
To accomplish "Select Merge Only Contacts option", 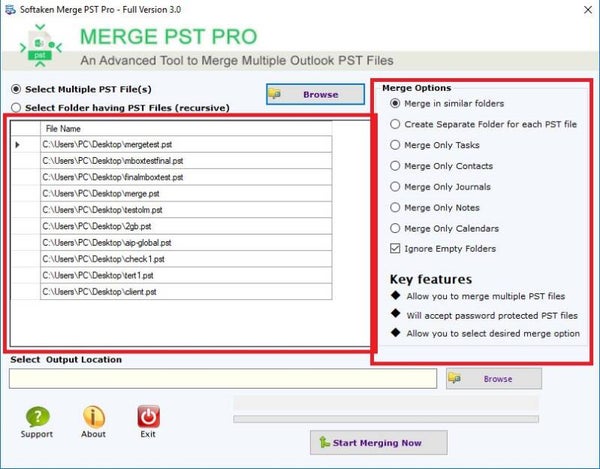I will pyautogui.click(x=395, y=166).
